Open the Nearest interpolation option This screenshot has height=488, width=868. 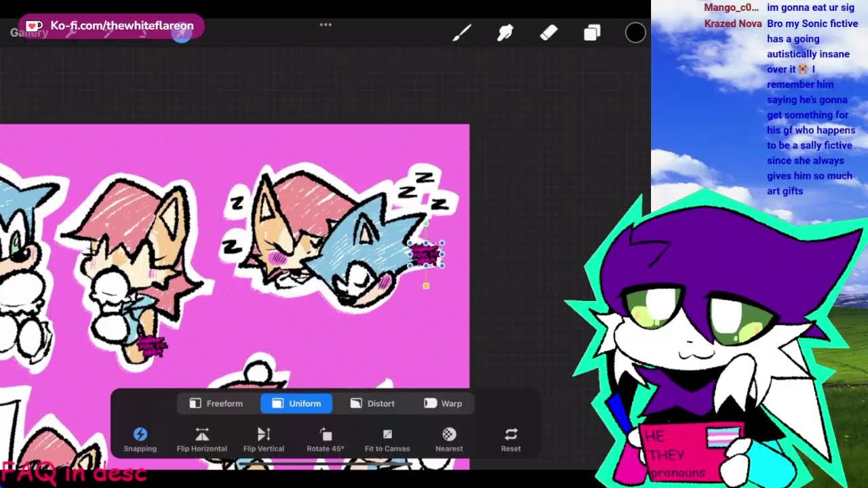click(449, 439)
